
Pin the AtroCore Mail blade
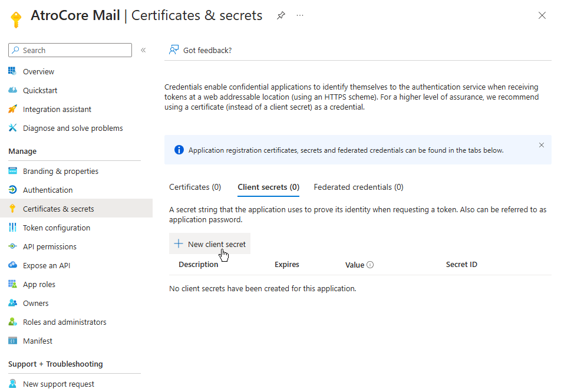tap(281, 16)
